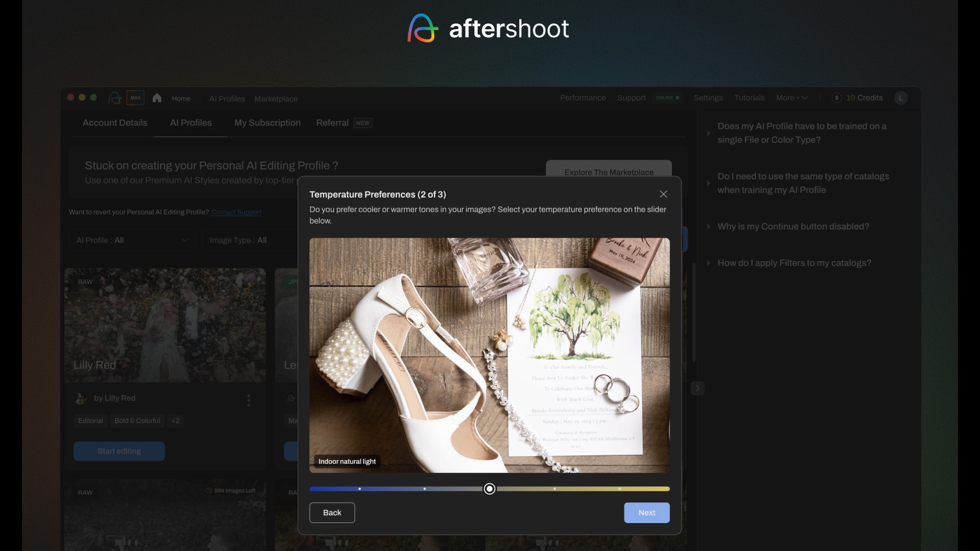Click the temperature slider handle

click(489, 489)
